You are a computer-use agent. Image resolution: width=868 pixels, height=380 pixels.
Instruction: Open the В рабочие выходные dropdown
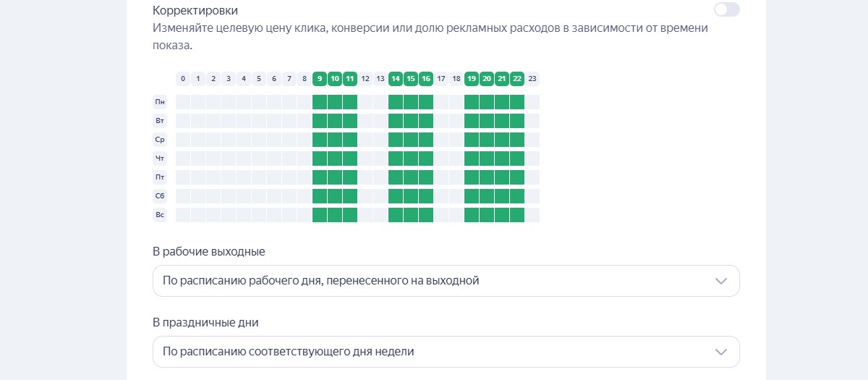(446, 281)
